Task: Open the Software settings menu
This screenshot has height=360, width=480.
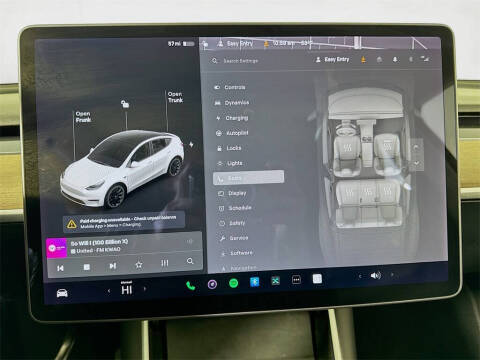Action: (x=237, y=253)
